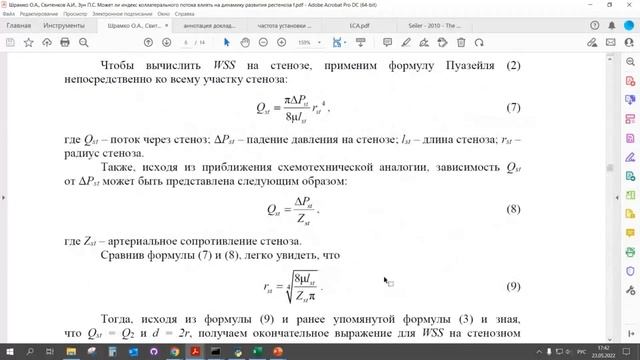Go to previous page arrow
640x360 pixels.
pyautogui.click(x=148, y=42)
